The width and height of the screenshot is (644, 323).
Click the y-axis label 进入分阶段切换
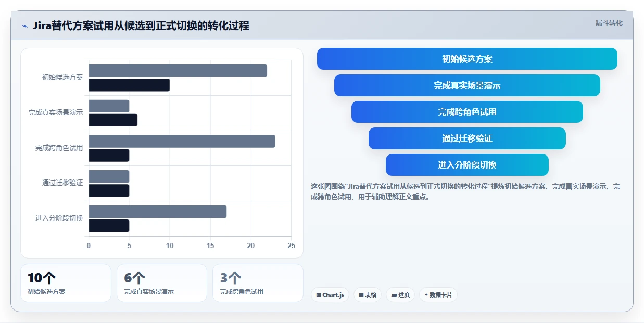click(59, 218)
